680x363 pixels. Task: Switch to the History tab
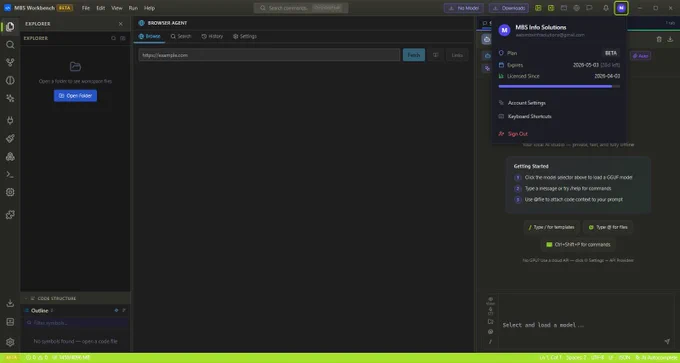click(212, 36)
